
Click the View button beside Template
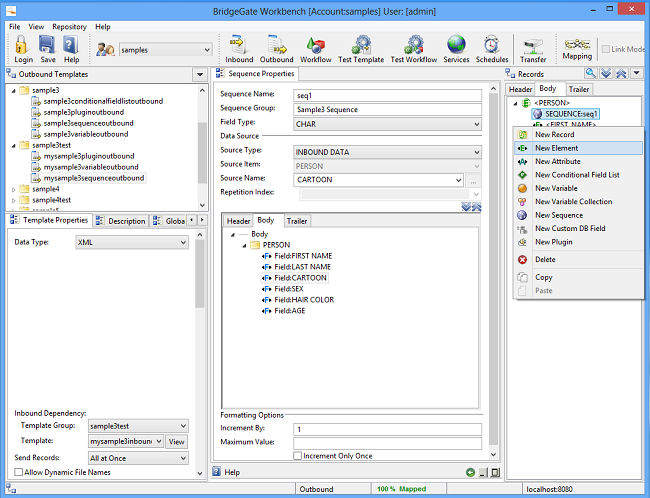coord(177,442)
